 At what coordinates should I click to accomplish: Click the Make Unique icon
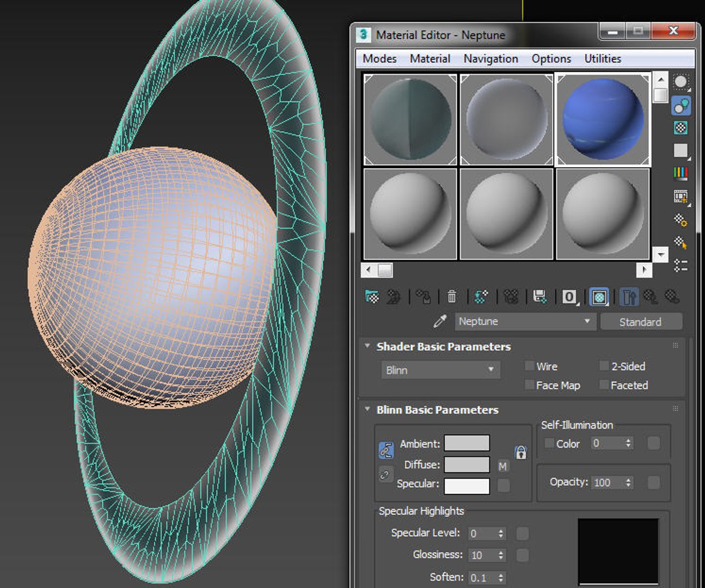pos(511,297)
